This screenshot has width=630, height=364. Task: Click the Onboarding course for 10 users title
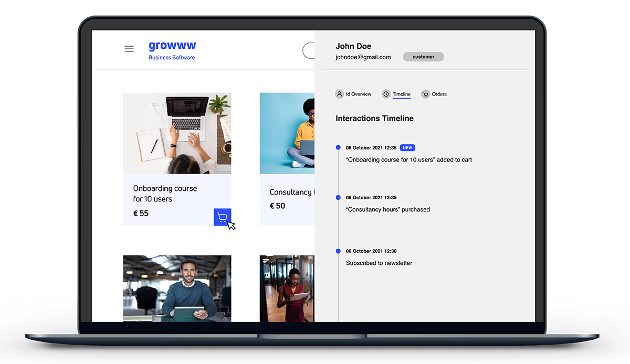165,194
